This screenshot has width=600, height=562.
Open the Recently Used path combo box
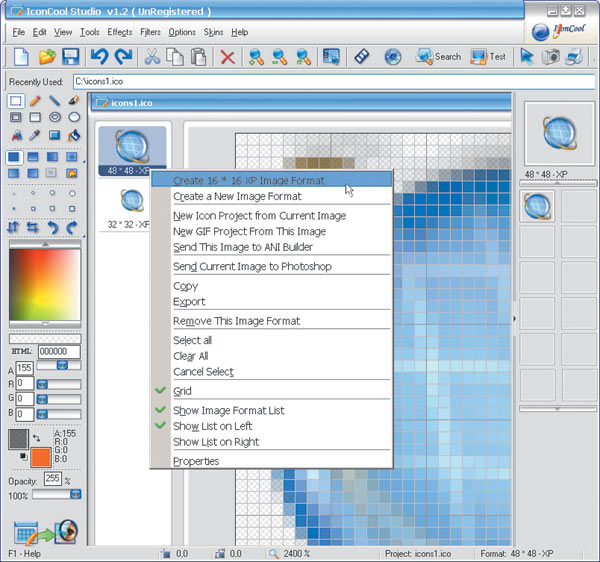point(334,81)
